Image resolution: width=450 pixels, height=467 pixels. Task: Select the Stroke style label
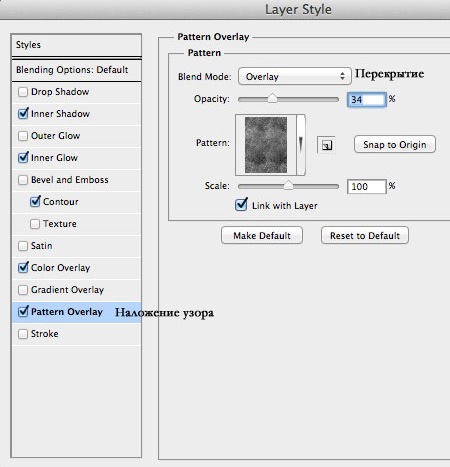45,334
